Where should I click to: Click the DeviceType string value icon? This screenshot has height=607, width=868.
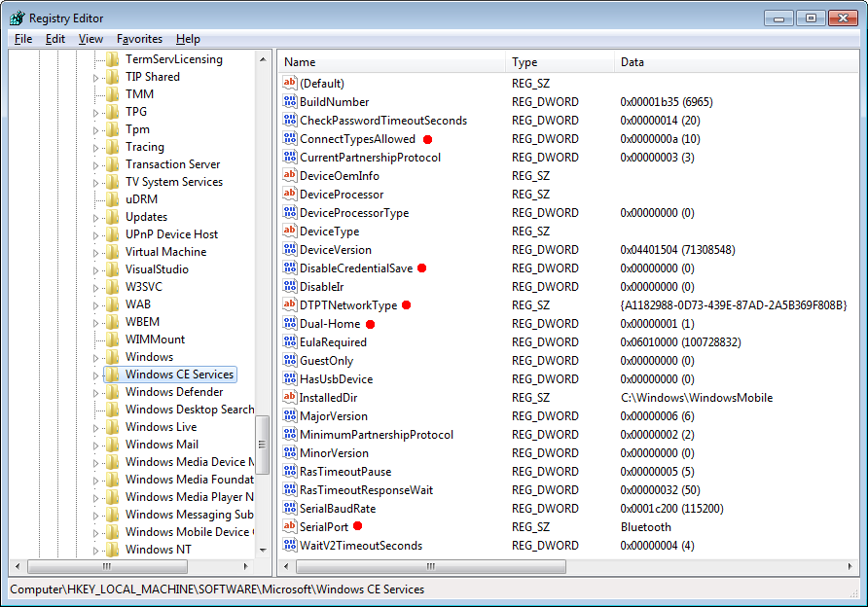pos(290,231)
